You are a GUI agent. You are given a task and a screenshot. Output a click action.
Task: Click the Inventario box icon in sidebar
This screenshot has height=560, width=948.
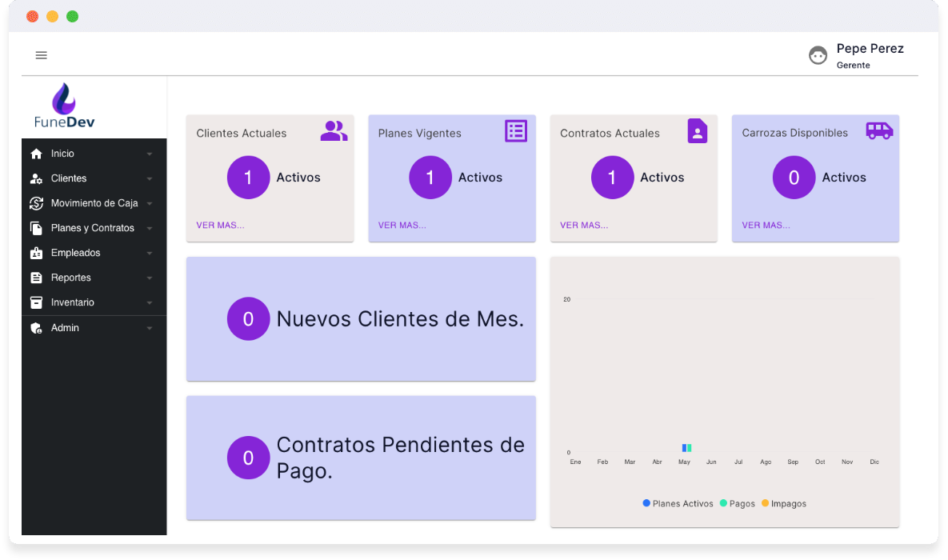tap(36, 302)
